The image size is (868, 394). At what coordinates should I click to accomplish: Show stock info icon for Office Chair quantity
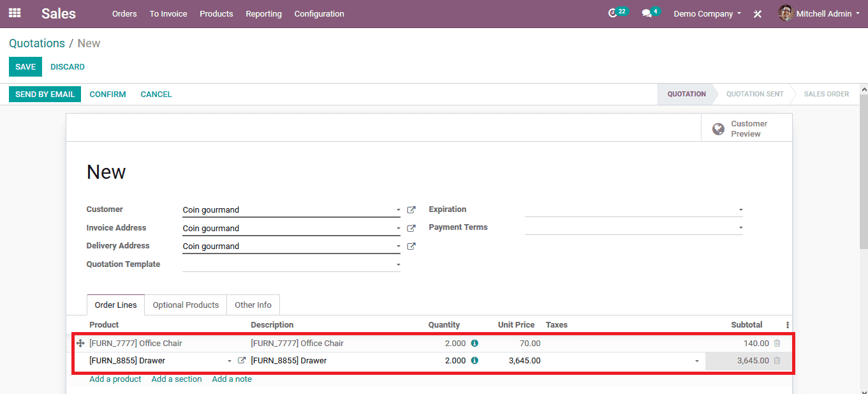(x=474, y=343)
